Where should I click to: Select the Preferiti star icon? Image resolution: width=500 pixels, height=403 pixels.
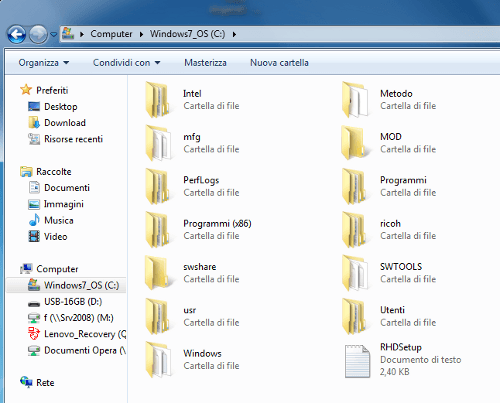[26, 90]
